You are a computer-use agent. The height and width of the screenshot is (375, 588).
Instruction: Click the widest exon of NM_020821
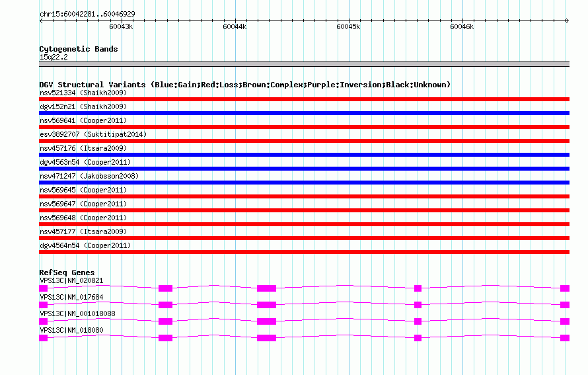267,288
